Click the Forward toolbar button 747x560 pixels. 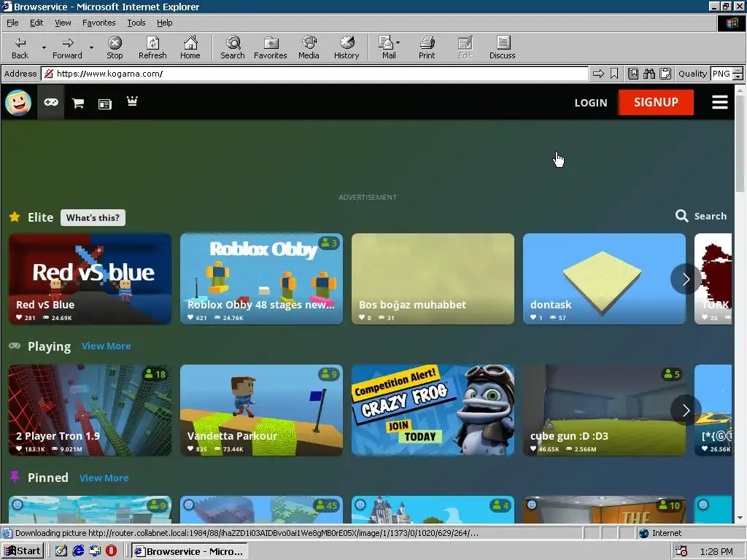pos(67,47)
